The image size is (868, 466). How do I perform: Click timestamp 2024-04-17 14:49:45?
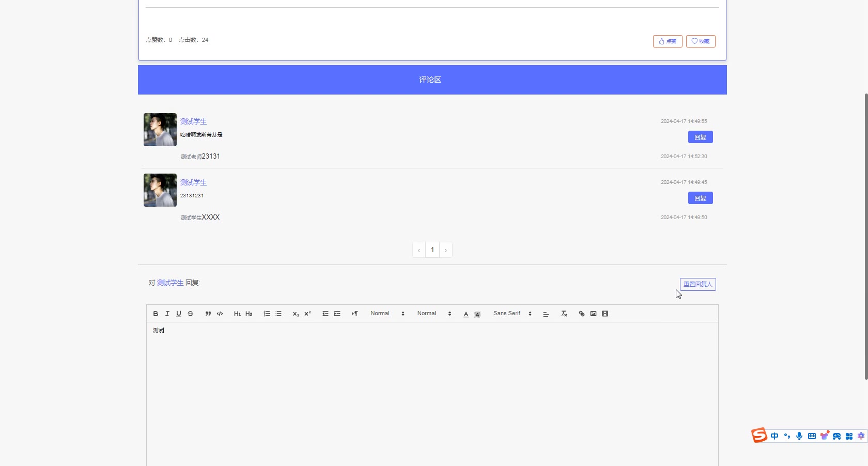[x=684, y=182]
